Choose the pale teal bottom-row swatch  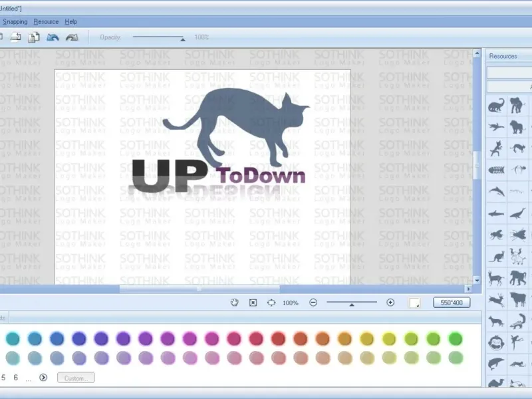click(13, 358)
